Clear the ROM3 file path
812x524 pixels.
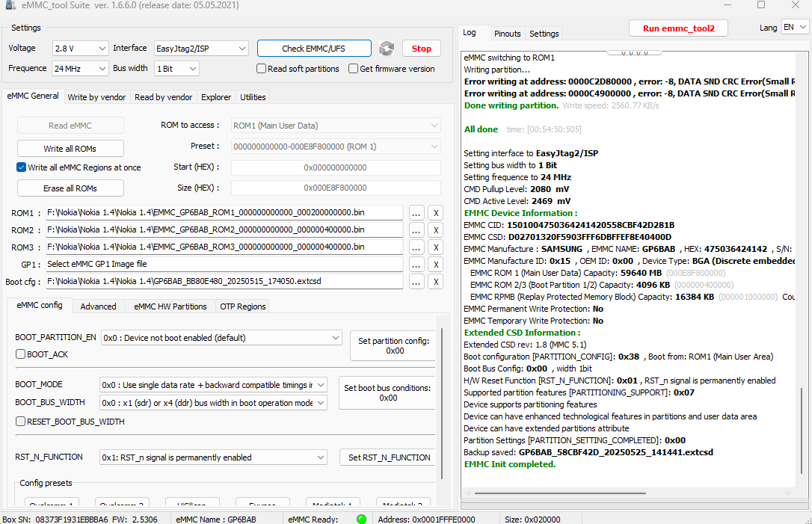(x=436, y=247)
